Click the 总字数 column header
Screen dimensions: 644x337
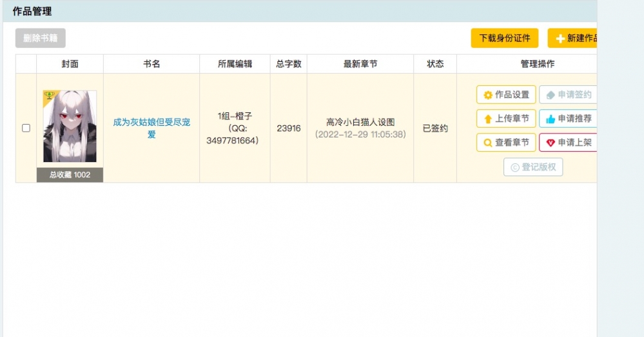[288, 64]
